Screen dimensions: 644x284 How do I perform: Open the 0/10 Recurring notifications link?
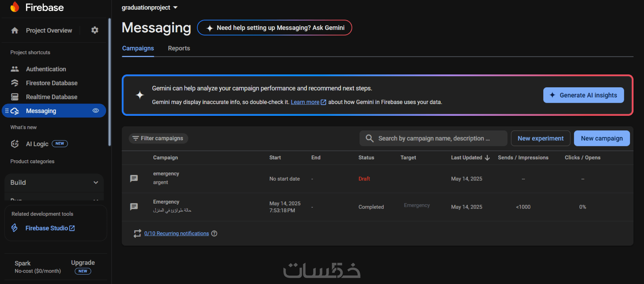176,233
